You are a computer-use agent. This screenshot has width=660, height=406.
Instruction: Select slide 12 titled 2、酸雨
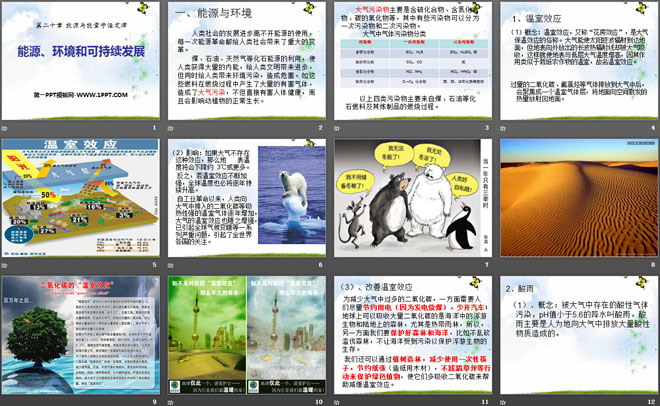point(579,335)
